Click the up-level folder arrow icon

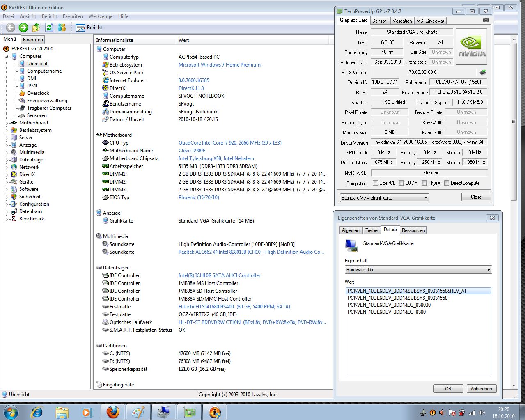[x=36, y=28]
